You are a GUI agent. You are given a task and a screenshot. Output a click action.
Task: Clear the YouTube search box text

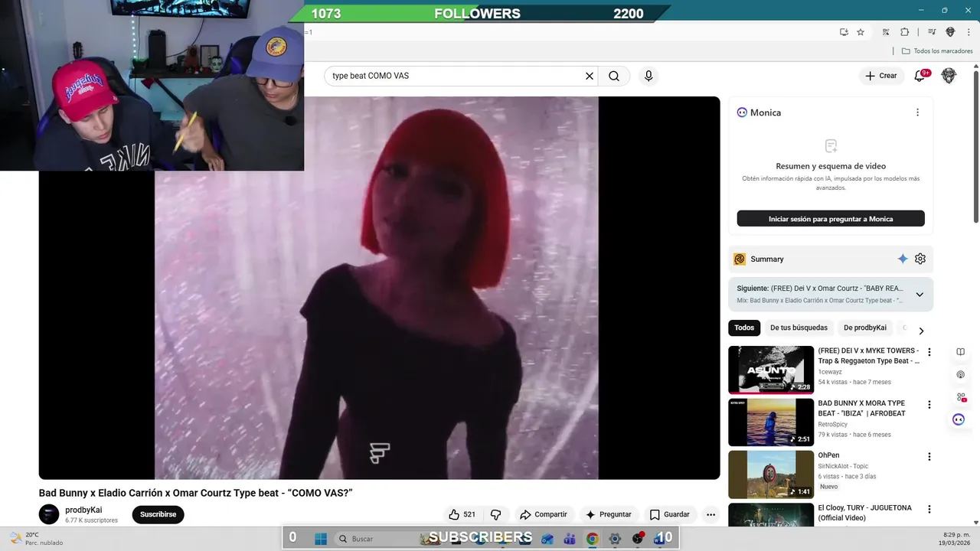click(x=590, y=76)
